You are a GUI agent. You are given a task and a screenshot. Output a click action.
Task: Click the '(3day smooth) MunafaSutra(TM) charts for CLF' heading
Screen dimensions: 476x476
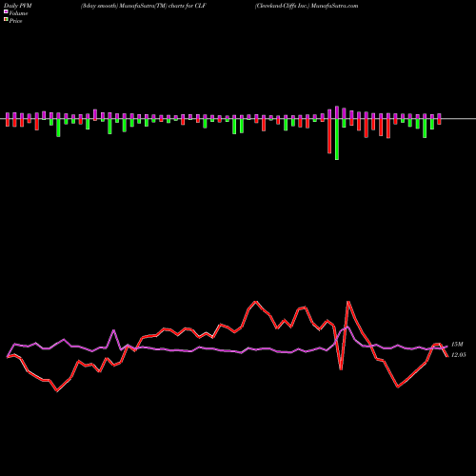click(x=144, y=6)
